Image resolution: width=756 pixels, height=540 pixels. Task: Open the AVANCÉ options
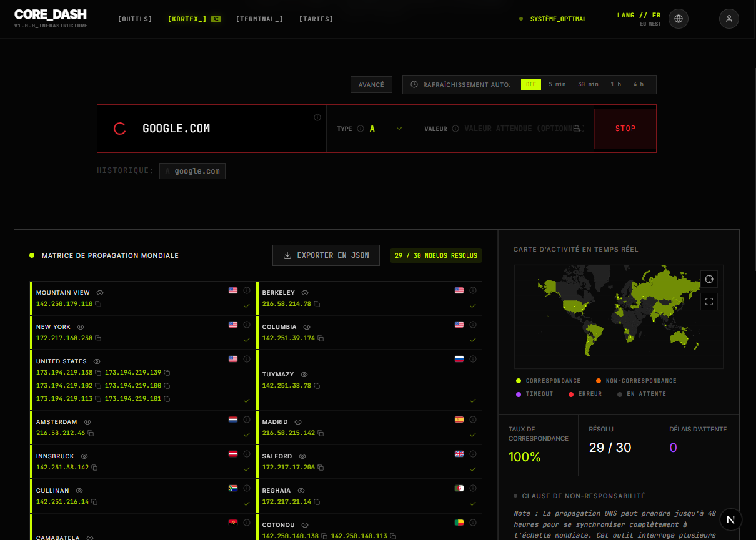click(x=371, y=84)
